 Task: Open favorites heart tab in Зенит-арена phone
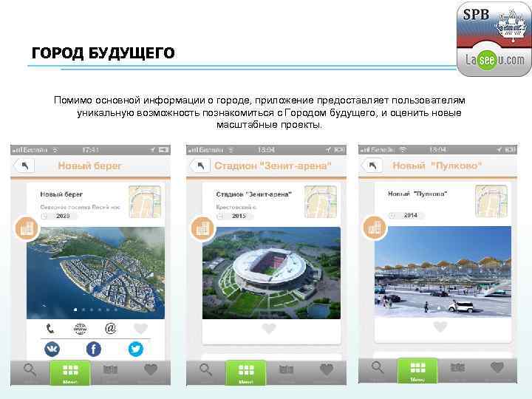[x=327, y=372]
